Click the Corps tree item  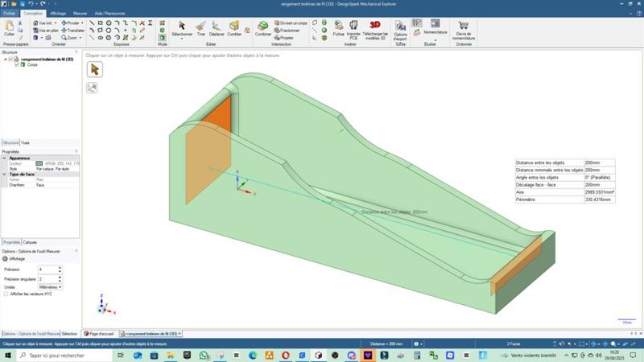click(32, 64)
